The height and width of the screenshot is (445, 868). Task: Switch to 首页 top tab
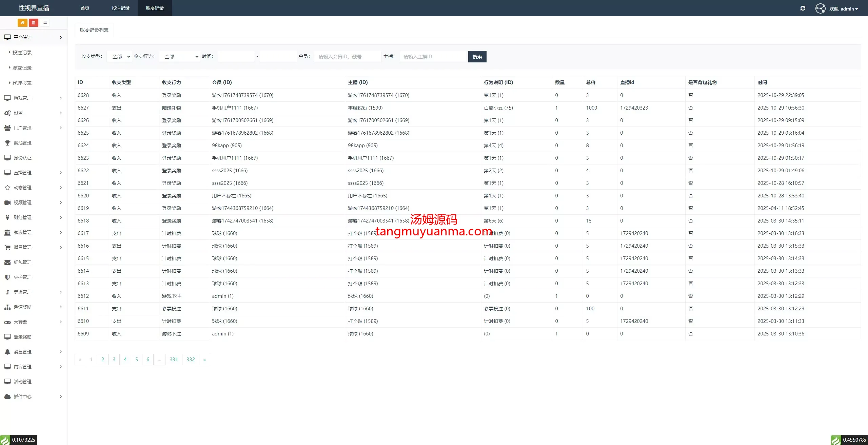click(85, 8)
